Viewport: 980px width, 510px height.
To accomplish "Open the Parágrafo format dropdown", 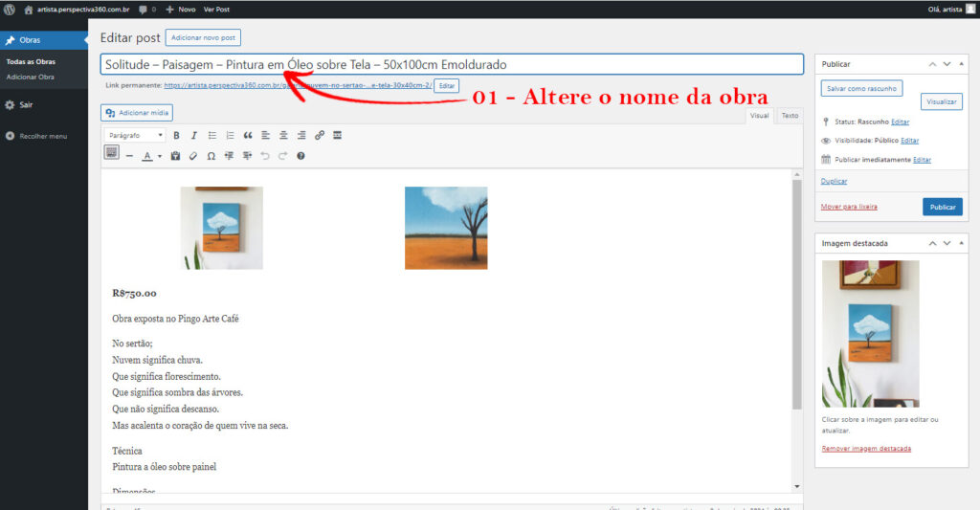I will coord(135,135).
